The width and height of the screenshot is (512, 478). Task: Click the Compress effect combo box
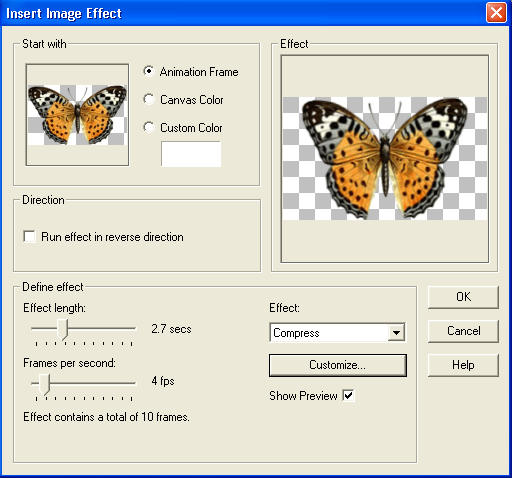pos(338,332)
